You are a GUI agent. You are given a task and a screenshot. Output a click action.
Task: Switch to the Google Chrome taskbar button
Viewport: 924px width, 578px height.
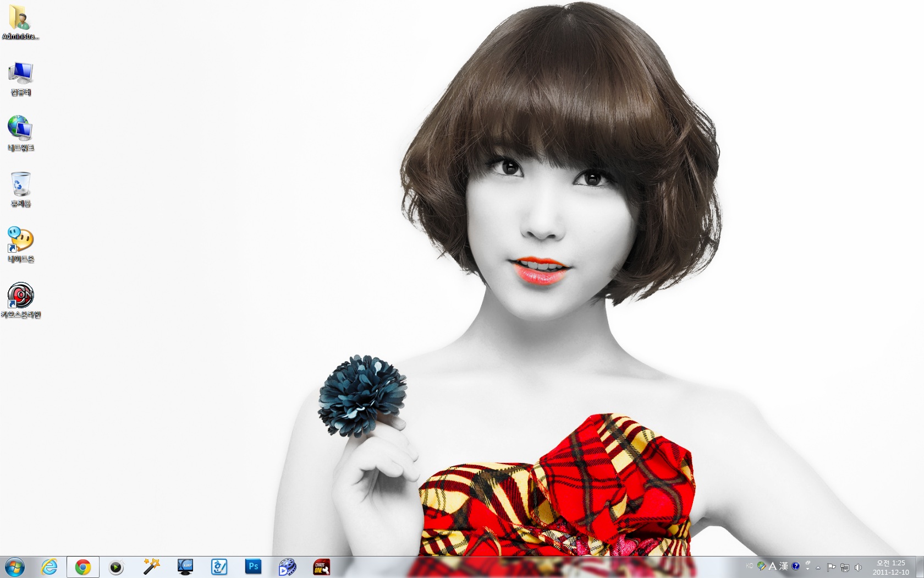(x=83, y=567)
